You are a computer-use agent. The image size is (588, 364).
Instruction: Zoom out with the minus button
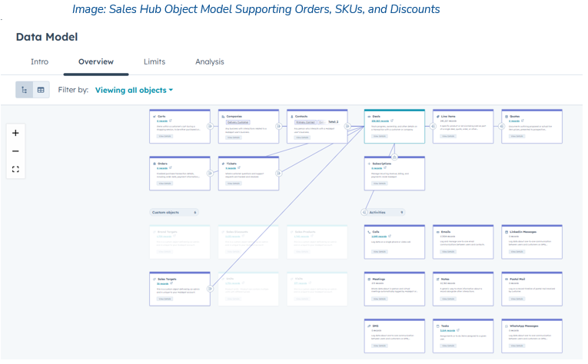pos(15,151)
